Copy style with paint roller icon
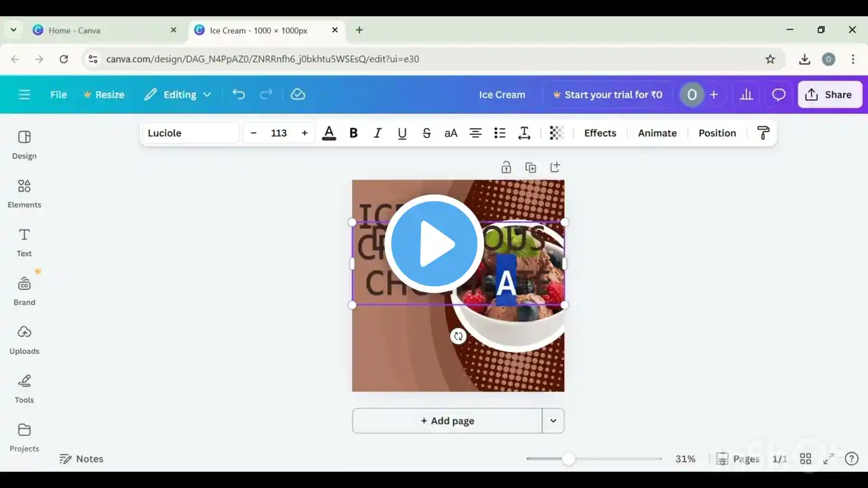 click(763, 133)
